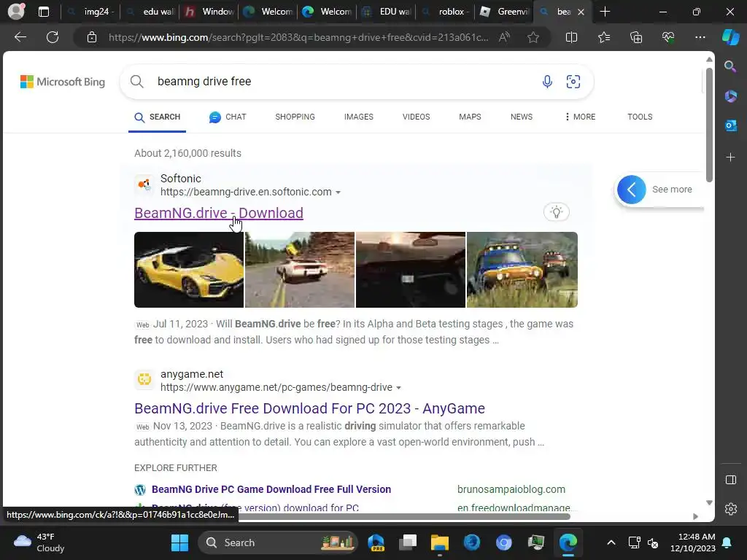Open visual search camera icon
Viewport: 747px width, 560px height.
point(573,82)
